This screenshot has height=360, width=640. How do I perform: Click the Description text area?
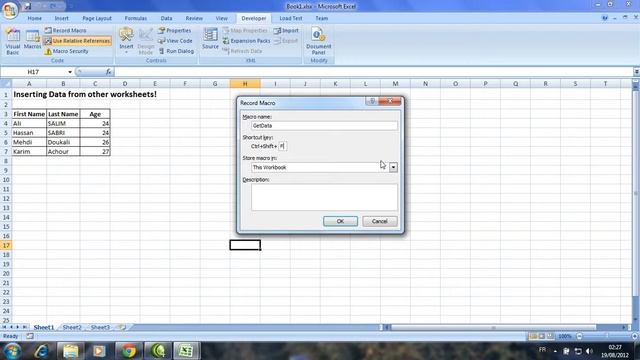[x=324, y=197]
